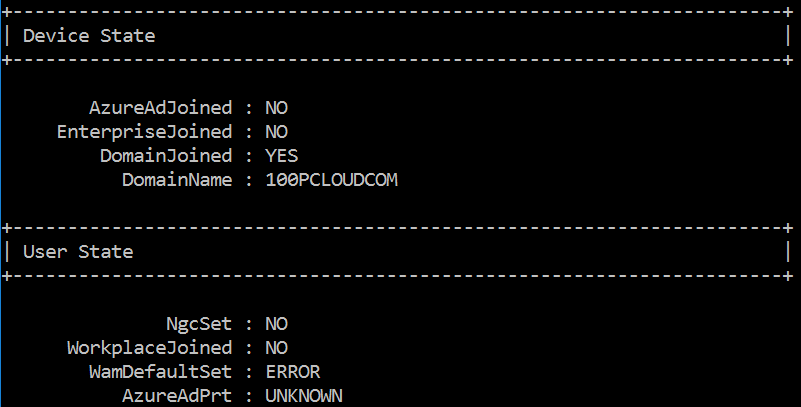Click the UNKNOWN value beside AzureAdPrt

point(303,396)
